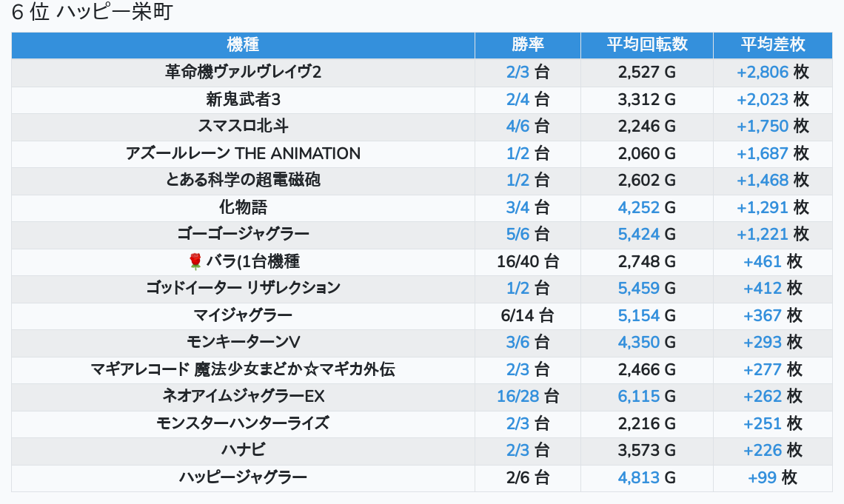Open the 化物語 machine row
The width and height of the screenshot is (844, 504).
tap(243, 207)
